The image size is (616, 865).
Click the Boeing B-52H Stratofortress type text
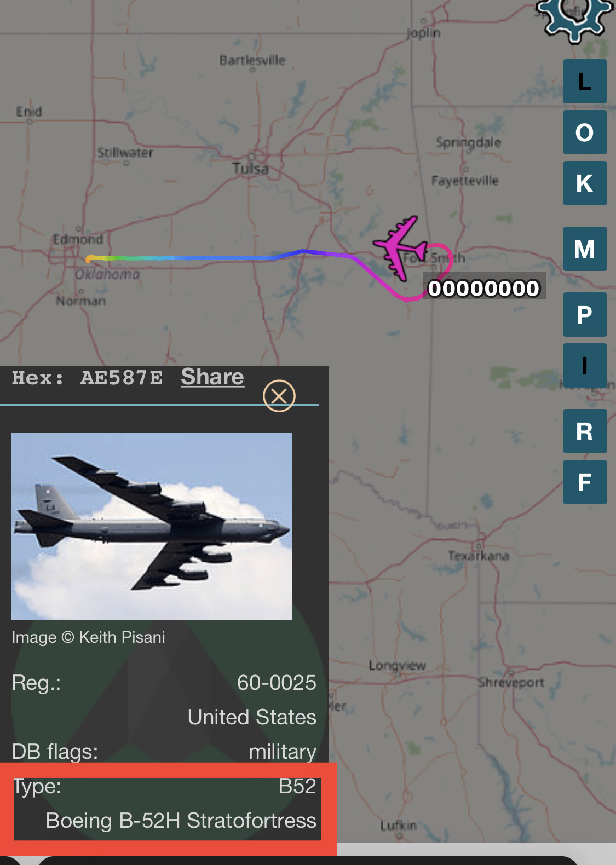click(x=181, y=821)
